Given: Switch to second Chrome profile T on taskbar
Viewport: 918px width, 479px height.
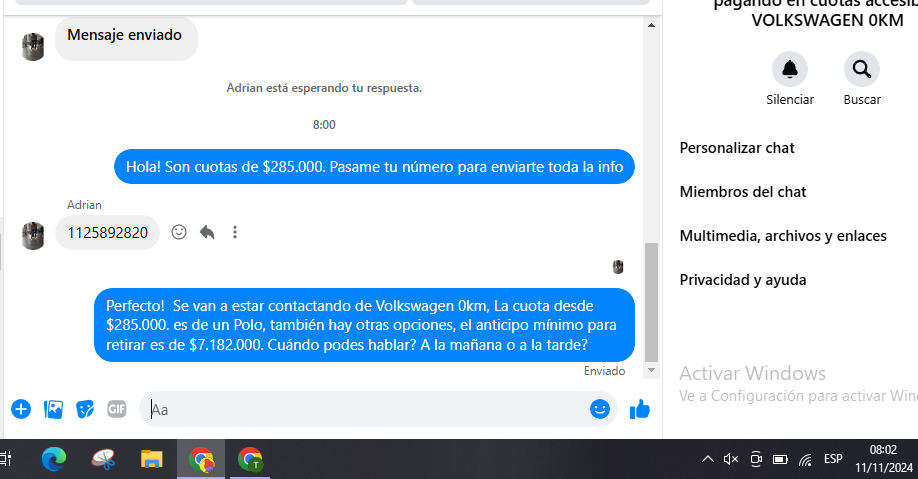Looking at the screenshot, I should [250, 459].
